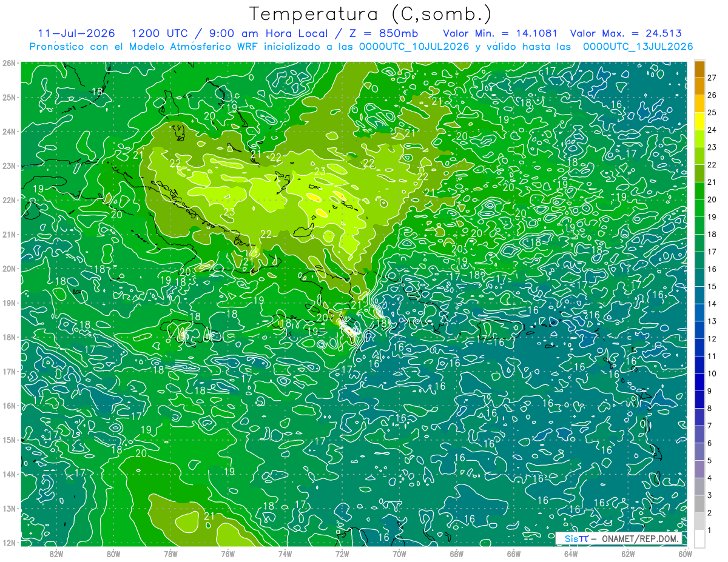The height and width of the screenshot is (562, 728).
Task: Click the '22N' latitude axis label
Action: point(9,200)
